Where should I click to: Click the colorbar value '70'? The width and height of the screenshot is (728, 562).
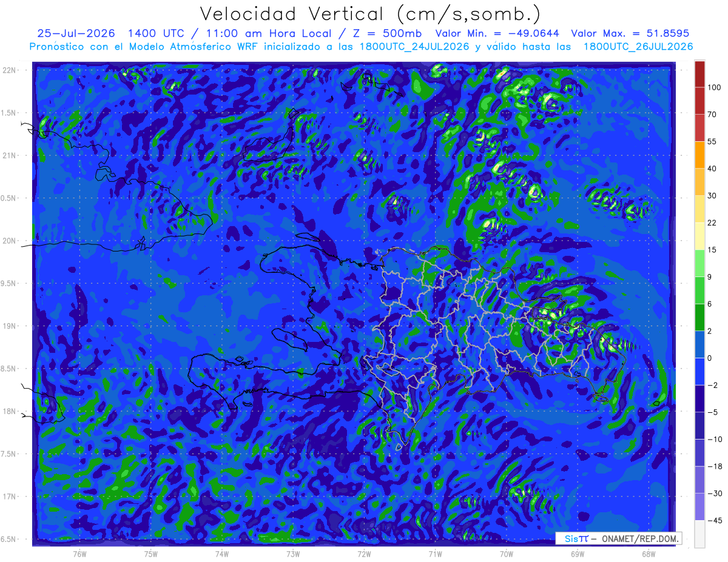point(712,114)
